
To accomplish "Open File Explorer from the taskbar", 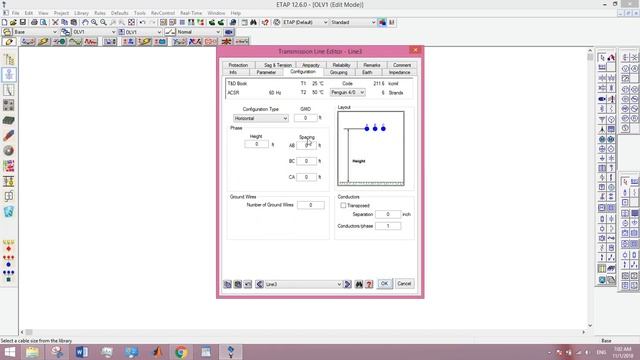I will coord(32,352).
